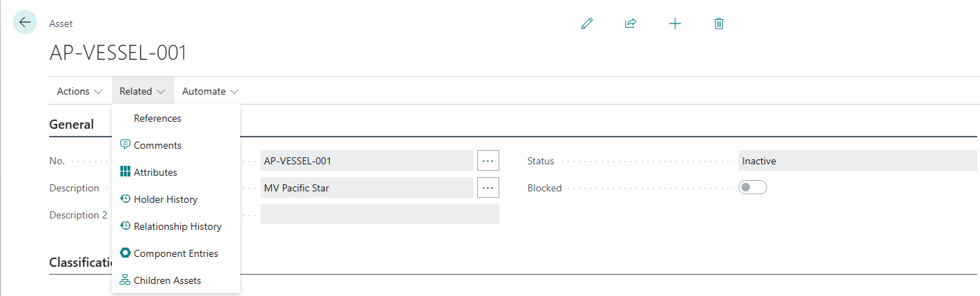Open Children Assets menu item
Image resolution: width=980 pixels, height=296 pixels.
point(167,280)
